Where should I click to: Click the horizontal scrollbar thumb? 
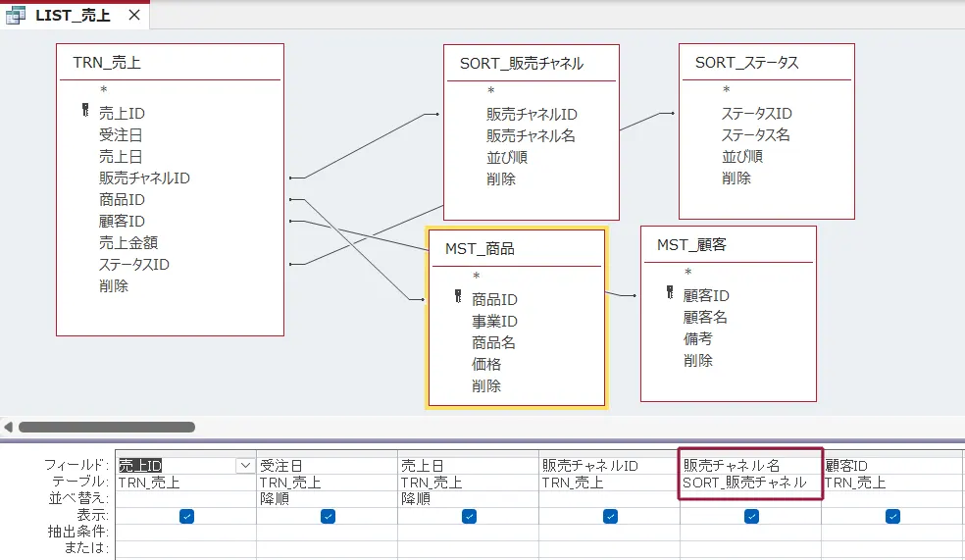coord(106,427)
